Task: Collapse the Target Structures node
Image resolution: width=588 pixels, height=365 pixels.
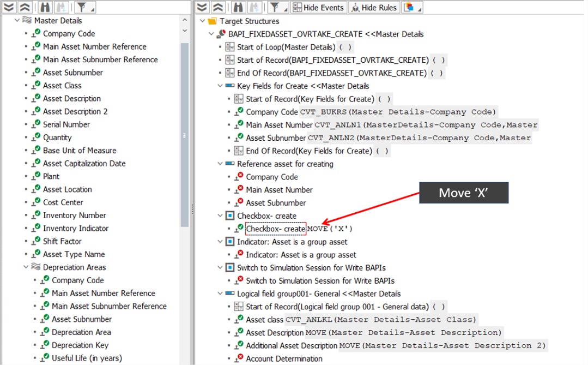Action: tap(202, 21)
